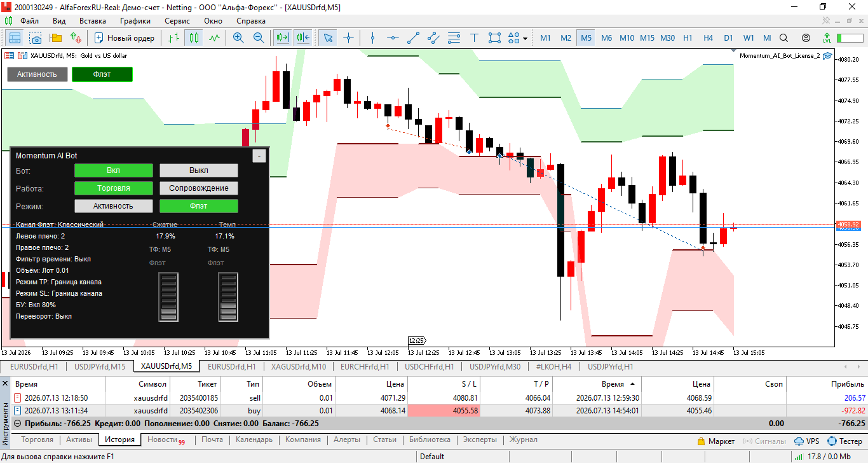Viewport: 868px width, 463px height.
Task: Click the Сжатие level gauge
Action: [x=168, y=297]
